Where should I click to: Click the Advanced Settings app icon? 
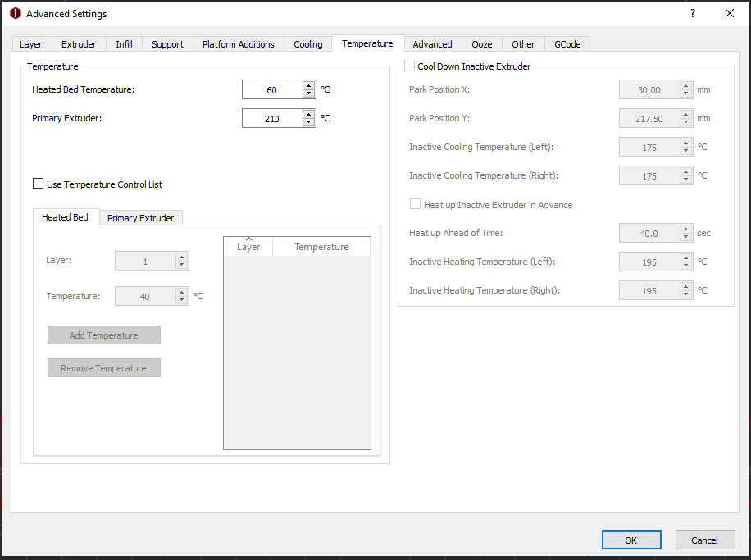(16, 13)
